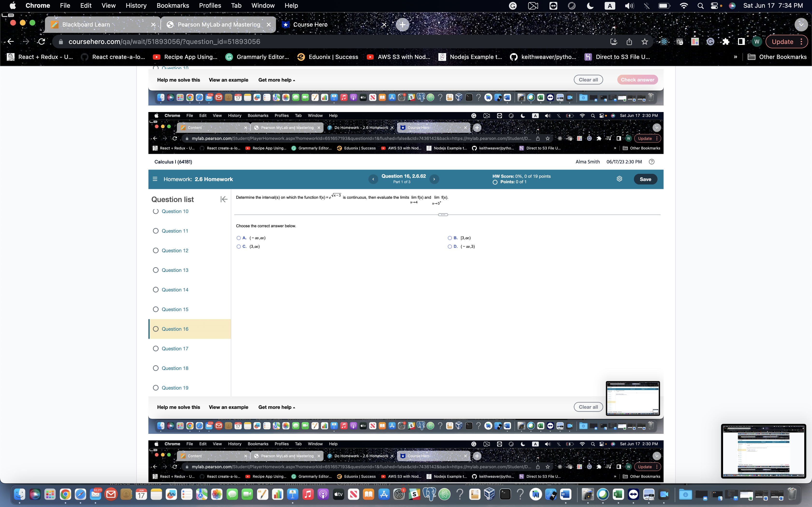Select answer option A (−∞,∞)
The image size is (812, 507).
pos(239,238)
